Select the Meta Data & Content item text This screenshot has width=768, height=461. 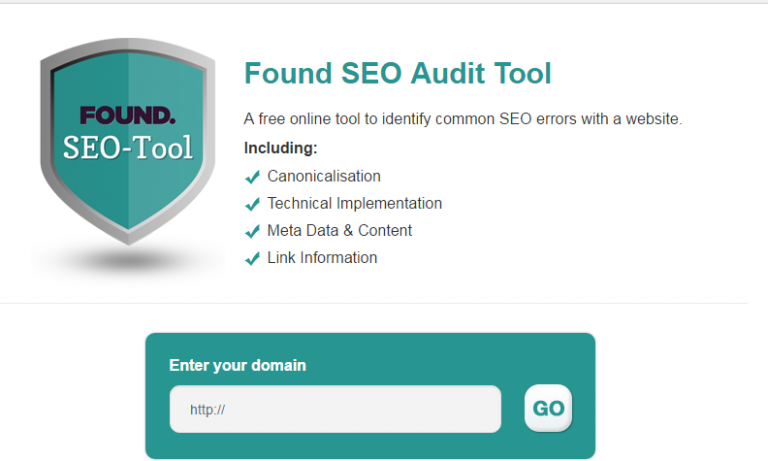pos(339,231)
